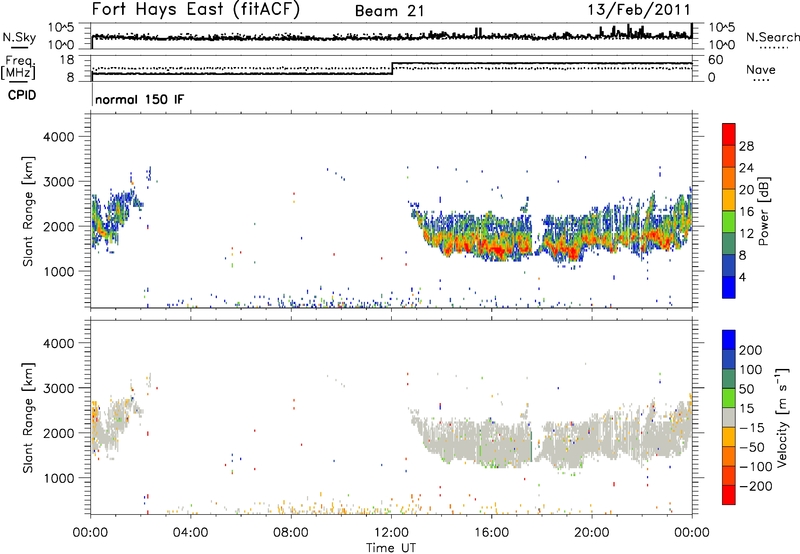The image size is (800, 554).
Task: Click the "4" label on the Power color bar
Action: (x=742, y=277)
